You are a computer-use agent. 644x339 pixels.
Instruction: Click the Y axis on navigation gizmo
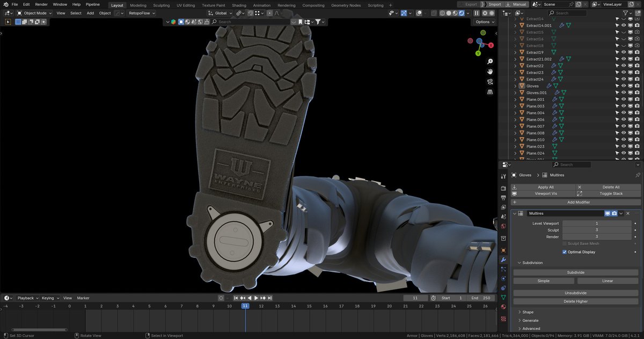coord(478,53)
